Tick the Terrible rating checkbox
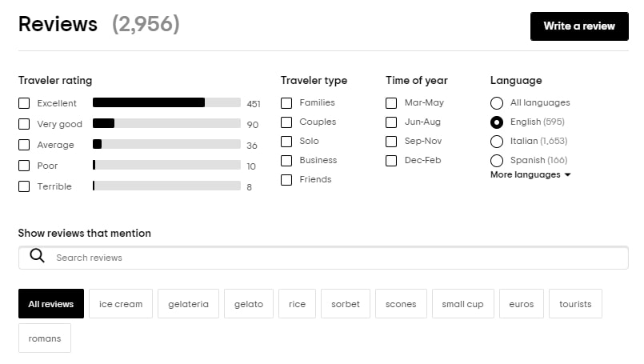 (x=24, y=186)
